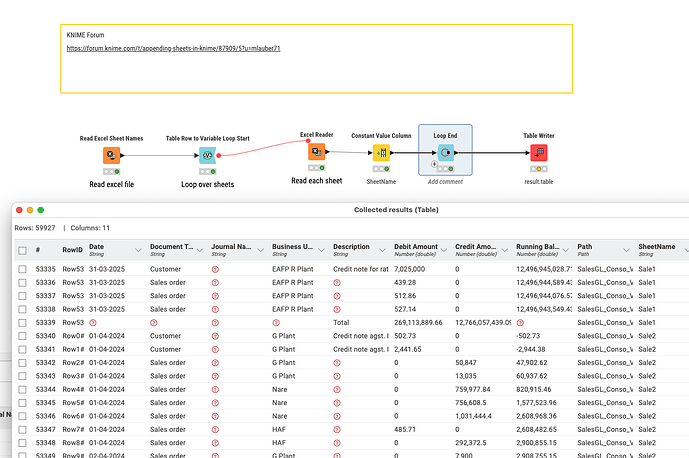Click the "result.table" label under Table Writer
The height and width of the screenshot is (458, 689).
(x=539, y=182)
